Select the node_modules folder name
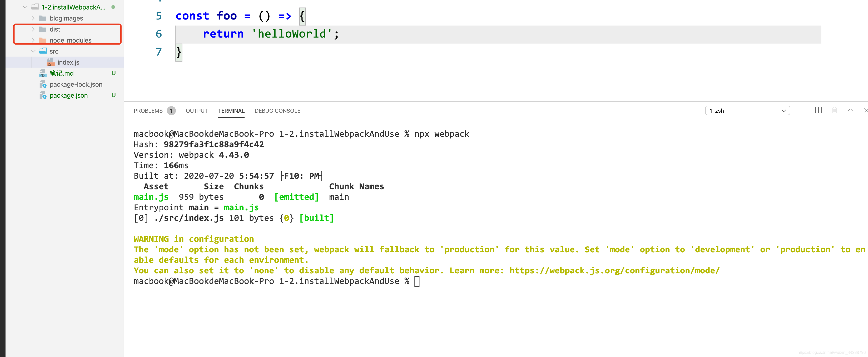This screenshot has width=868, height=357. [70, 40]
